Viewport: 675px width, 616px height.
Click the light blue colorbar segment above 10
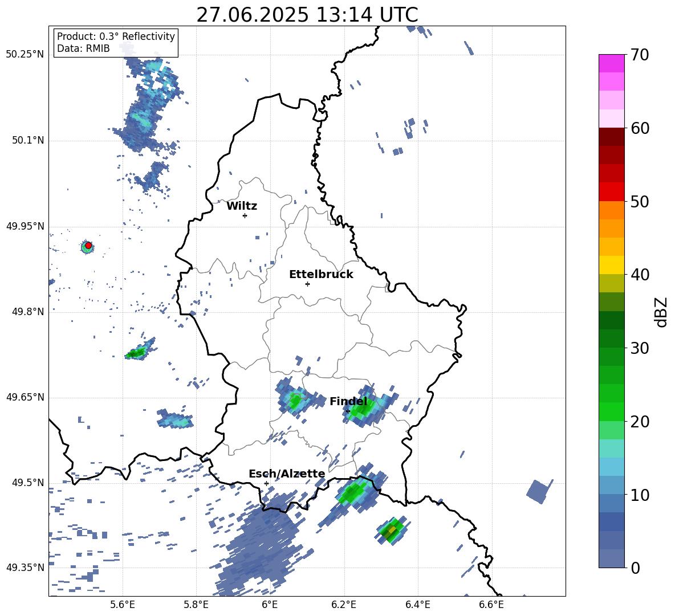pos(611,485)
